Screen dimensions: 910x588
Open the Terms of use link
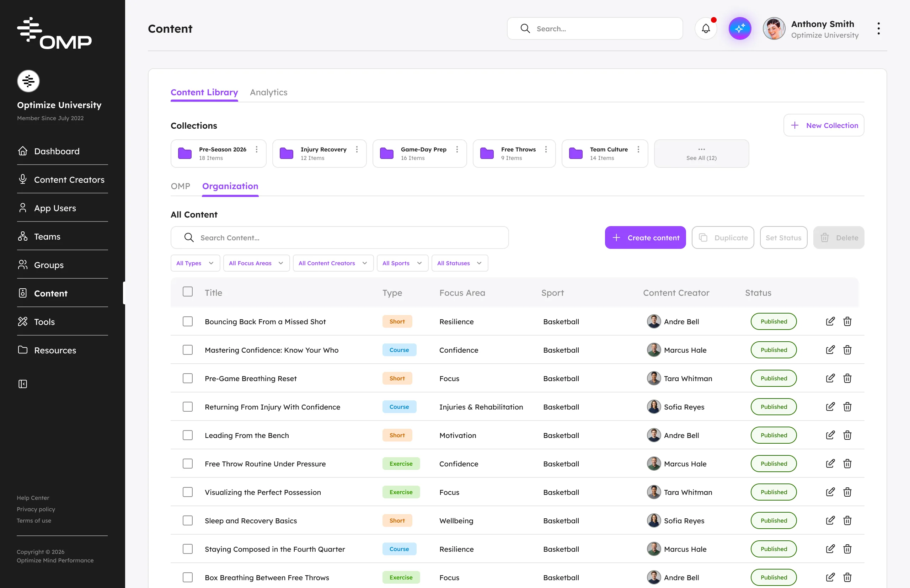(x=34, y=520)
